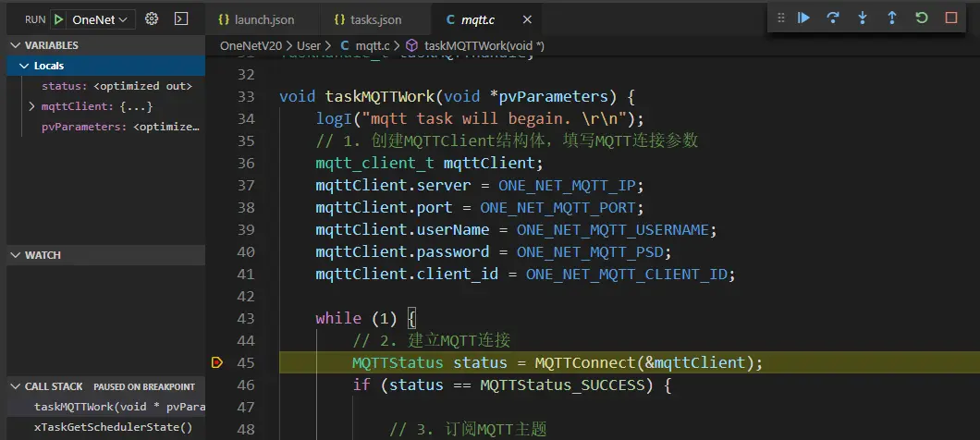Stop the debugging session

coord(951,18)
